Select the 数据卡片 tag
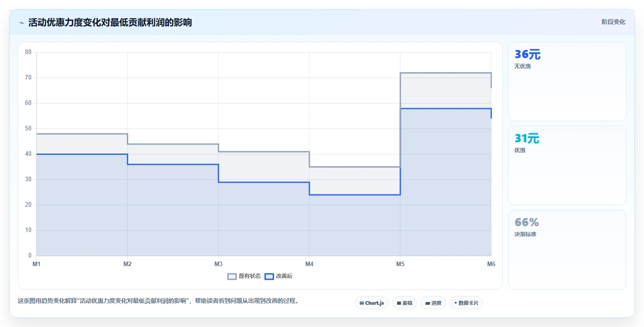This screenshot has height=327, width=644. pyautogui.click(x=466, y=303)
